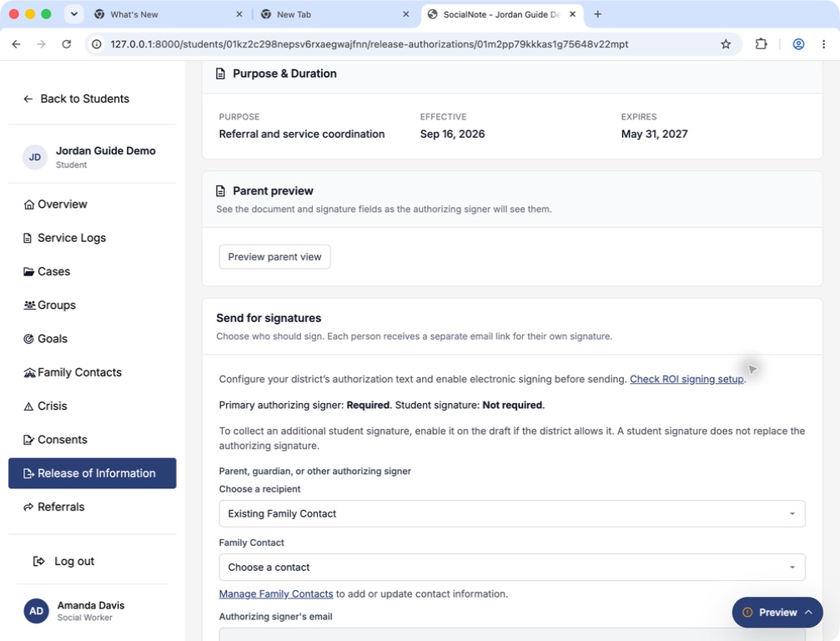The image size is (840, 641).
Task: Go back to previous page
Action: [17, 44]
